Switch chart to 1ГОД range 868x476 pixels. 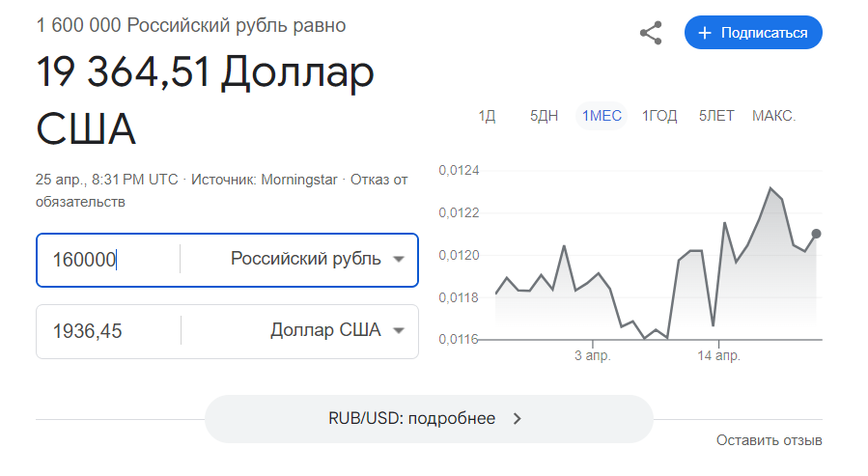(x=659, y=116)
